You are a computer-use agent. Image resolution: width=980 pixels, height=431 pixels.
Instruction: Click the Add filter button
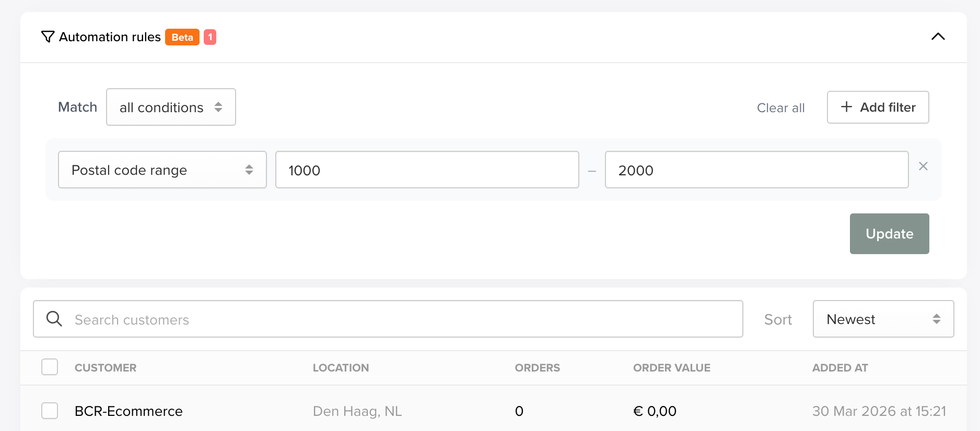878,107
